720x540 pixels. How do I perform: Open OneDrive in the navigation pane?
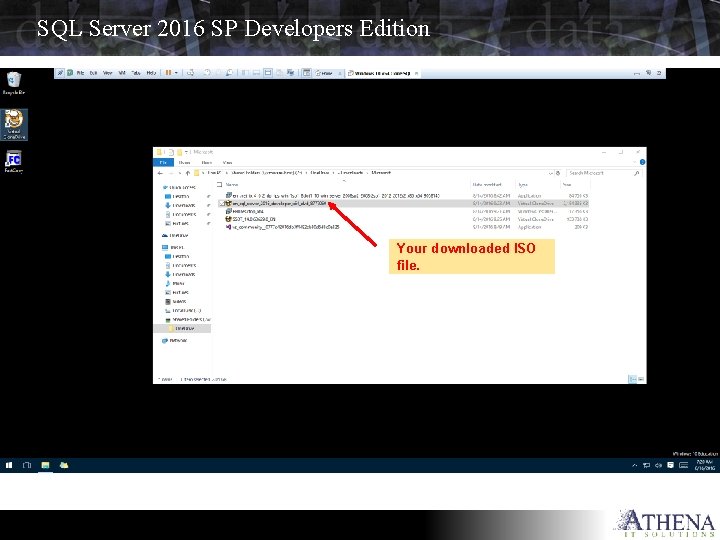175,236
